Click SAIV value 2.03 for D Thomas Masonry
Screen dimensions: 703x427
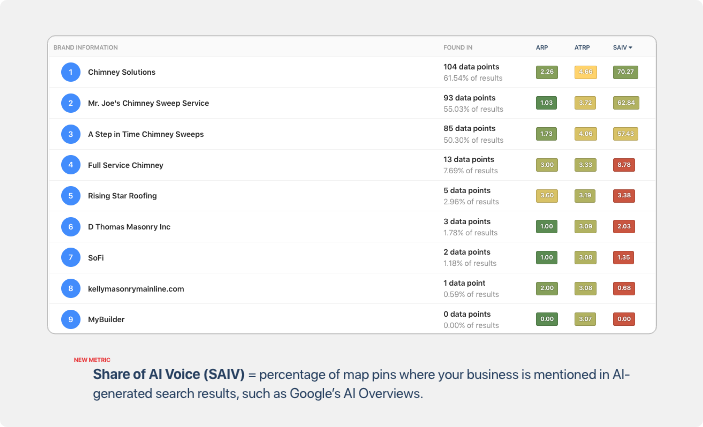tap(624, 227)
